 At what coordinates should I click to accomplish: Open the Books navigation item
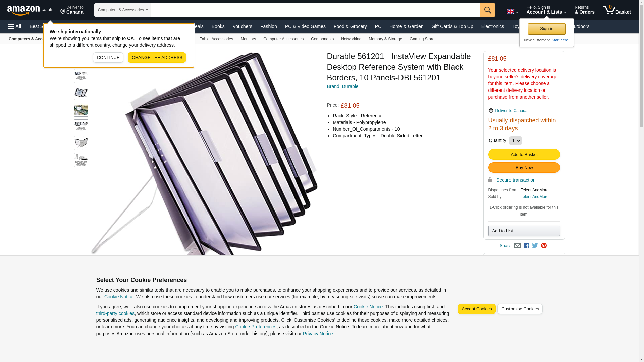coord(218,26)
